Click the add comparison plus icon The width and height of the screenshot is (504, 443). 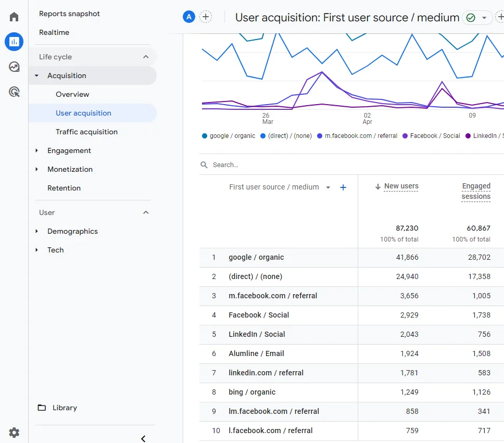pyautogui.click(x=206, y=17)
